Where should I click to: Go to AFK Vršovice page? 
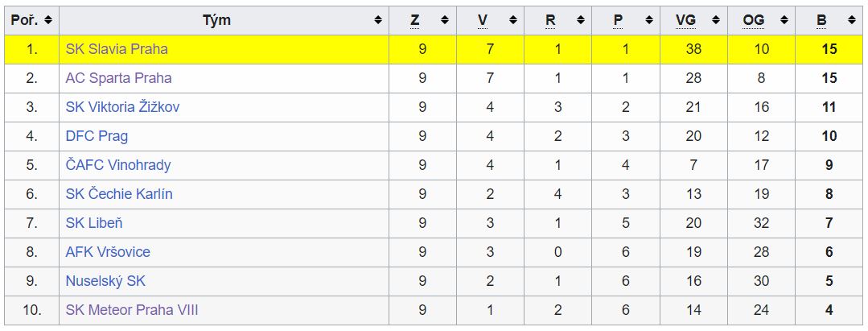(108, 252)
